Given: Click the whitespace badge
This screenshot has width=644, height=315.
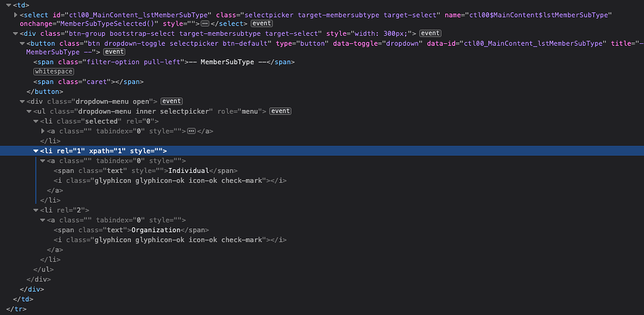Looking at the screenshot, I should pos(53,72).
